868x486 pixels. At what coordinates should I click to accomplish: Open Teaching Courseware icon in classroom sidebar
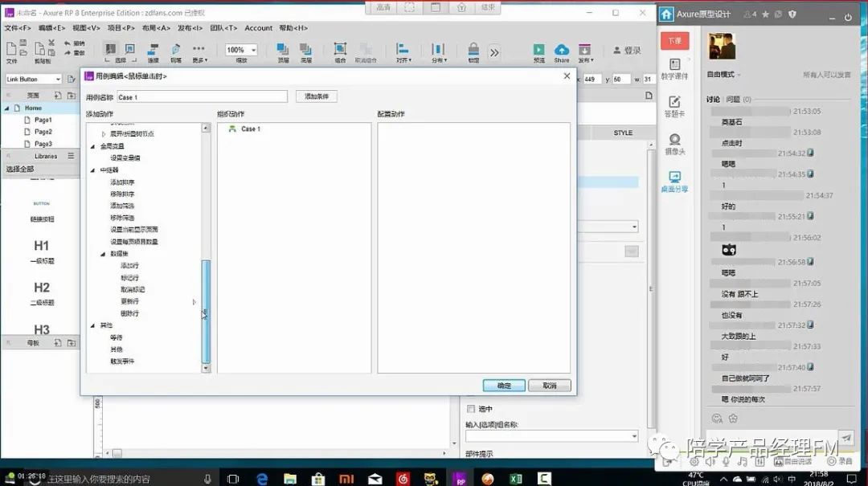point(674,65)
